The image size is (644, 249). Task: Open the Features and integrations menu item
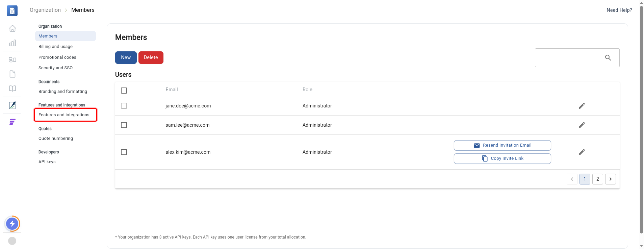pos(66,115)
